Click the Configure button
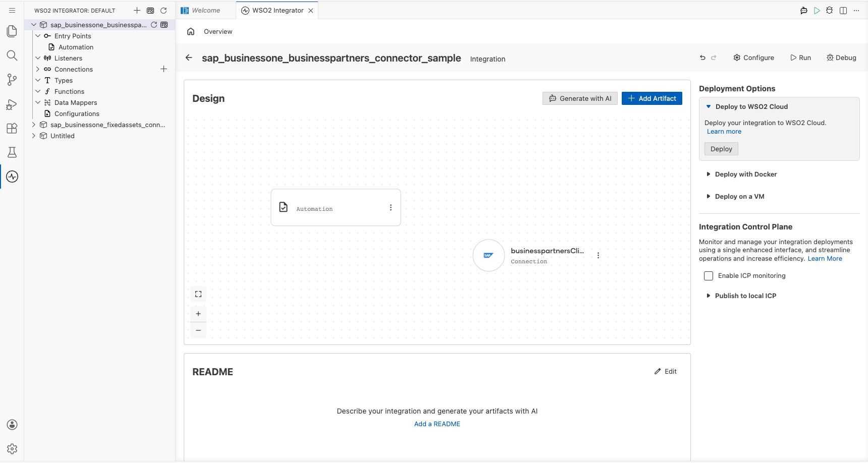Image resolution: width=868 pixels, height=463 pixels. [753, 57]
